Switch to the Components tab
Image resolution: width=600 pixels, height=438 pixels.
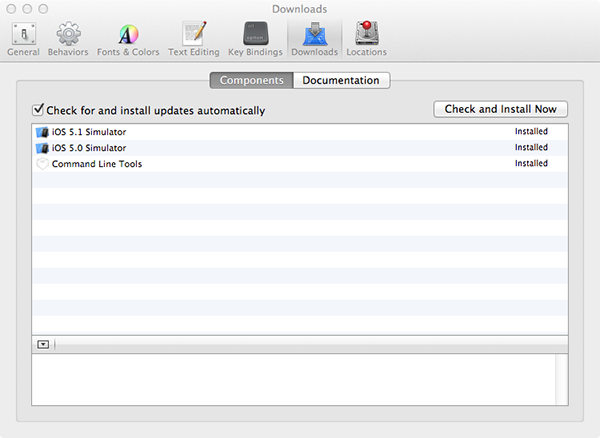pyautogui.click(x=252, y=80)
